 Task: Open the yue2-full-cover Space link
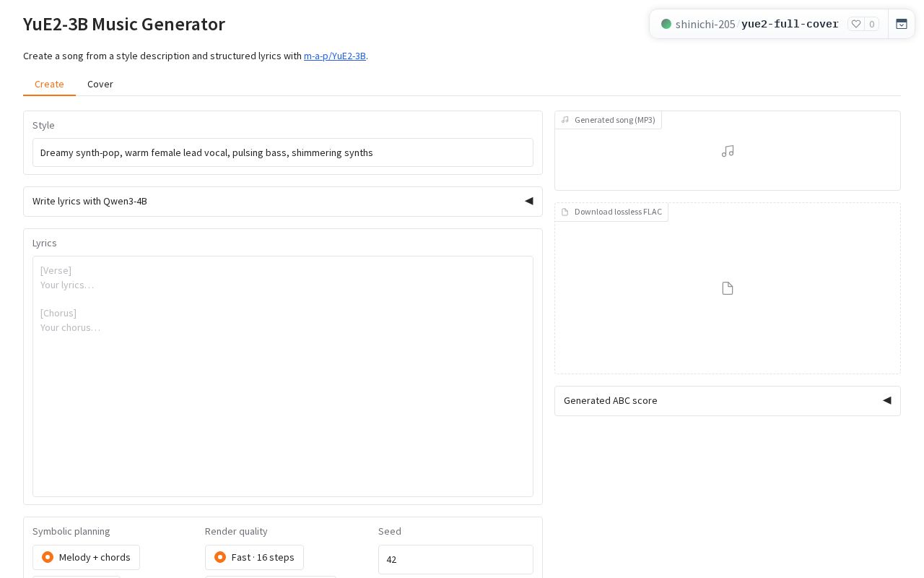click(790, 24)
